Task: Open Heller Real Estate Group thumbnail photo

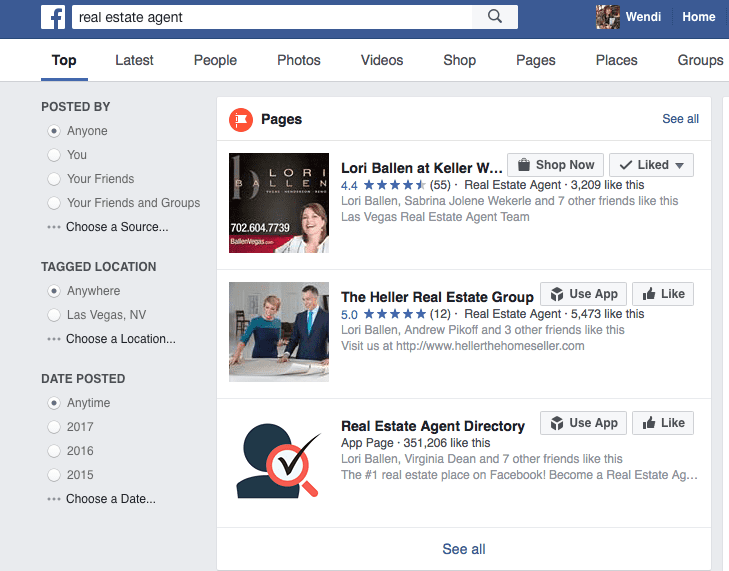Action: tap(279, 332)
